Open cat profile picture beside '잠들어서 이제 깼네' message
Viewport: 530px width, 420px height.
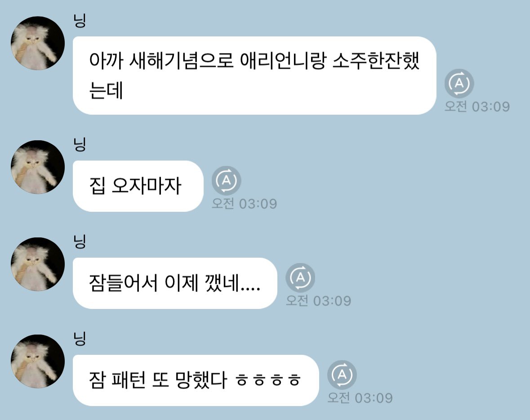click(x=37, y=264)
